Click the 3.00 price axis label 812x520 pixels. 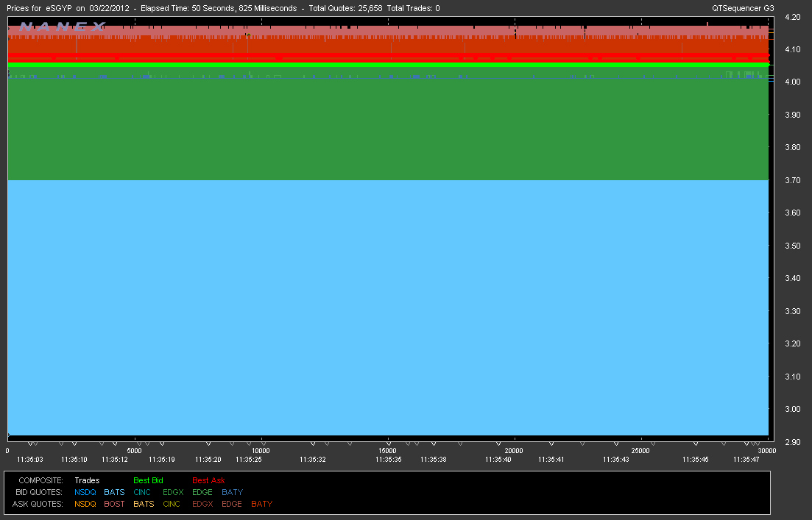(793, 409)
